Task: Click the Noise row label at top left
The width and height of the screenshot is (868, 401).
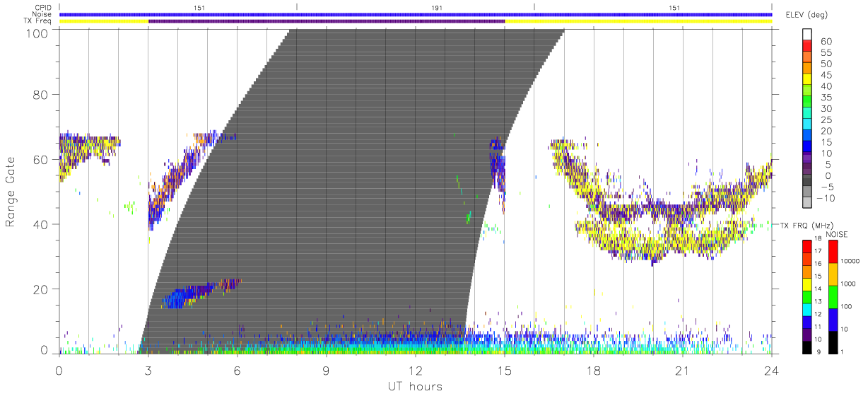Action: (42, 14)
